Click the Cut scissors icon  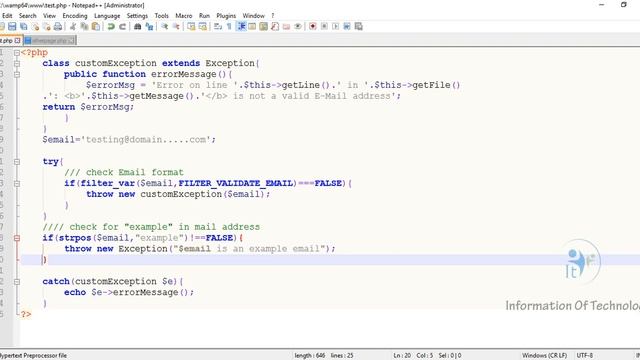[x=73, y=27]
